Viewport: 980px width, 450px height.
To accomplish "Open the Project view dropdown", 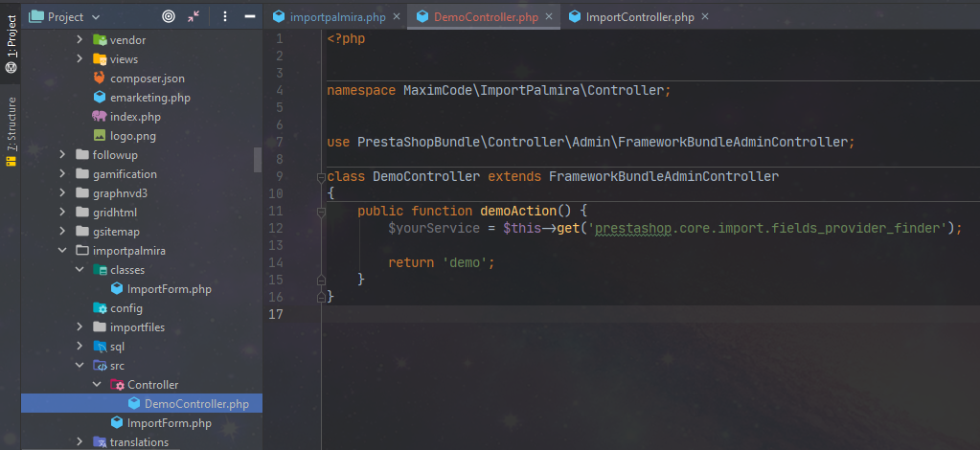I will (65, 17).
